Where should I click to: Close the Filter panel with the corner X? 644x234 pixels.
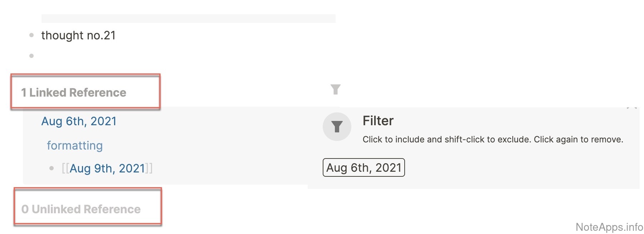pyautogui.click(x=632, y=107)
